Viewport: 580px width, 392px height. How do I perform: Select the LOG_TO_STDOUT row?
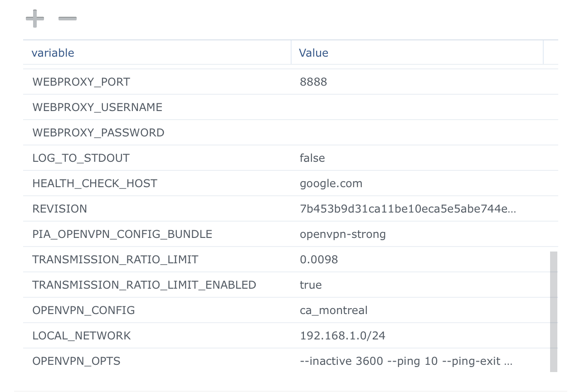[81, 158]
